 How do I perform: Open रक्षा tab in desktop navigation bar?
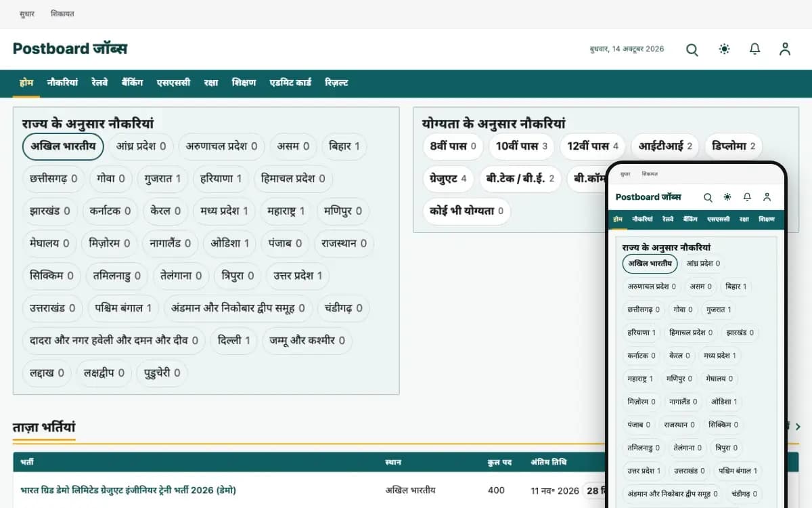pos(211,83)
